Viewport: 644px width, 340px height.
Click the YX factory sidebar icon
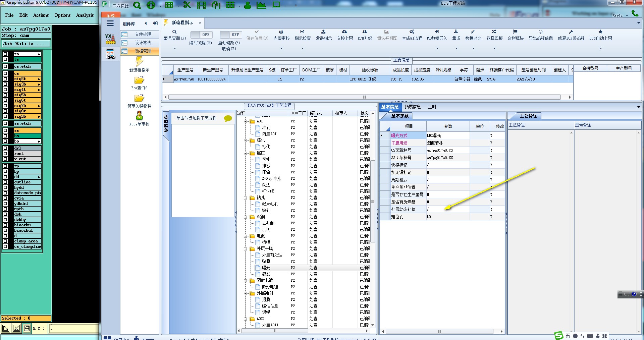tap(110, 39)
